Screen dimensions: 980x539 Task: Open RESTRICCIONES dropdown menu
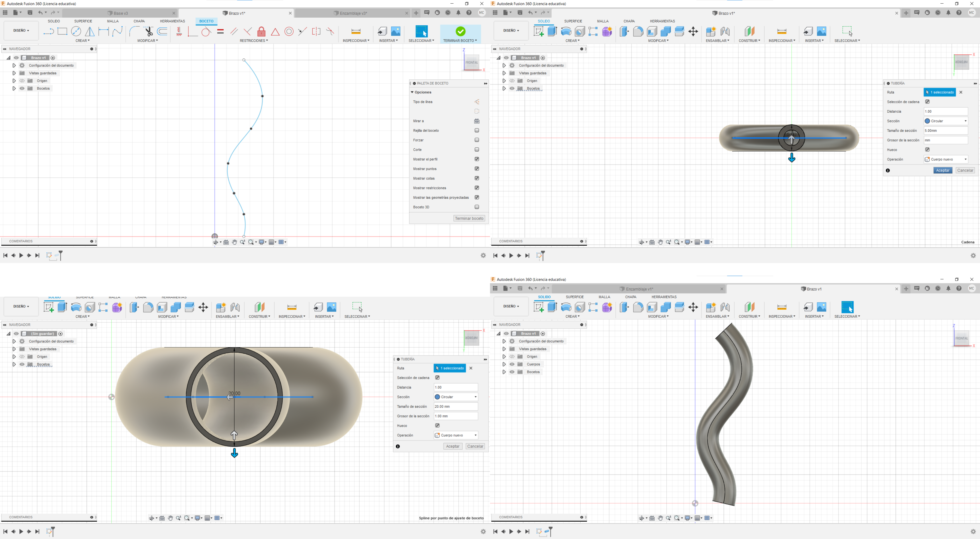tap(254, 41)
